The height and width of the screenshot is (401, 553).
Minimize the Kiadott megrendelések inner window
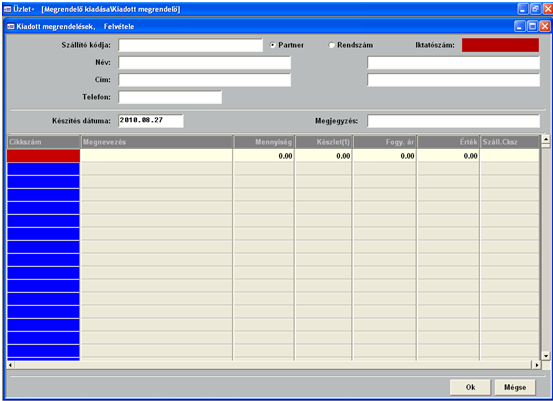(519, 26)
